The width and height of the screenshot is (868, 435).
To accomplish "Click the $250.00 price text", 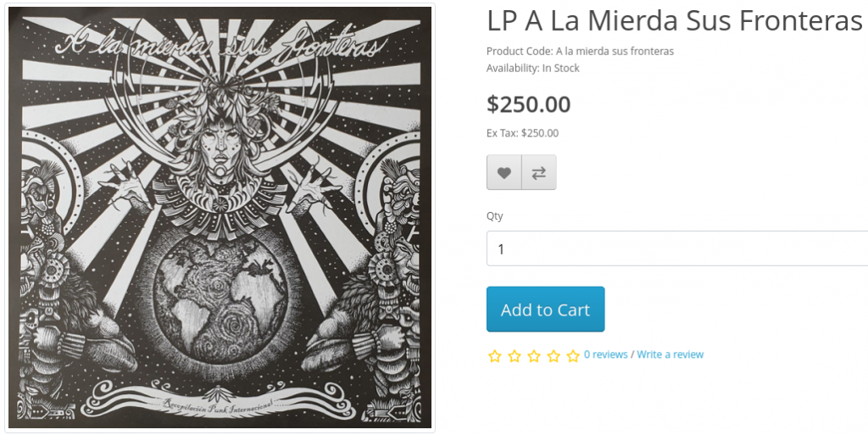I will tap(528, 104).
